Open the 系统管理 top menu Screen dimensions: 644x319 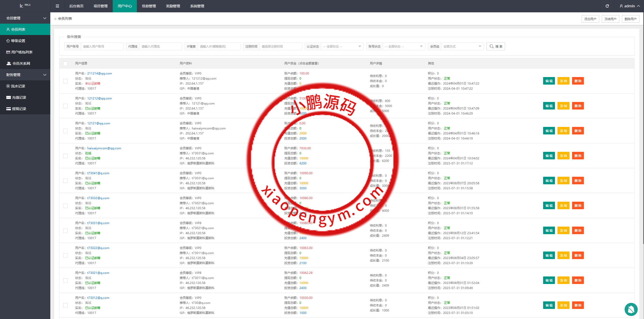197,6
